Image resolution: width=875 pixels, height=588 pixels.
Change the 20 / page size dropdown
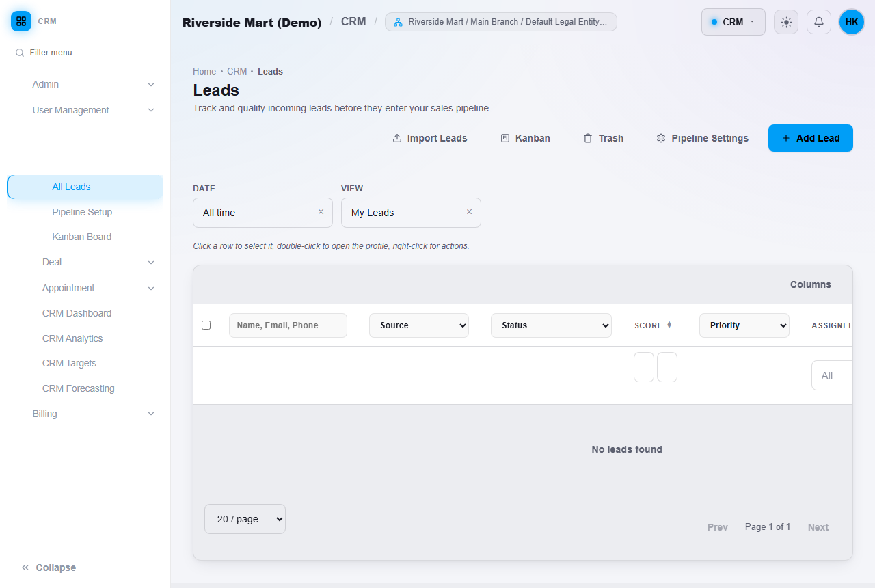pyautogui.click(x=245, y=519)
